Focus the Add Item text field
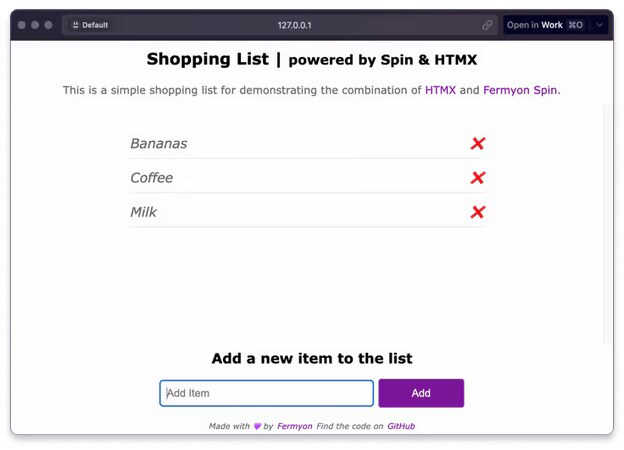This screenshot has width=624, height=450. [266, 393]
